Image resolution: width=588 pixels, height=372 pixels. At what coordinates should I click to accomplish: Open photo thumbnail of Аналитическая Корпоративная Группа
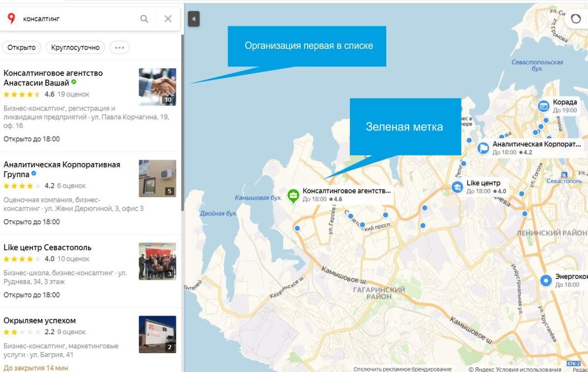coord(157,178)
